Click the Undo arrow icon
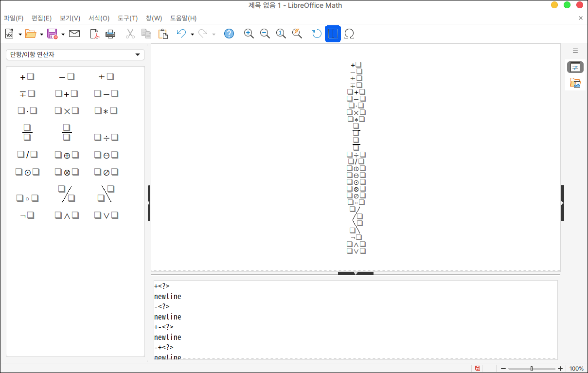This screenshot has height=373, width=588. 181,34
